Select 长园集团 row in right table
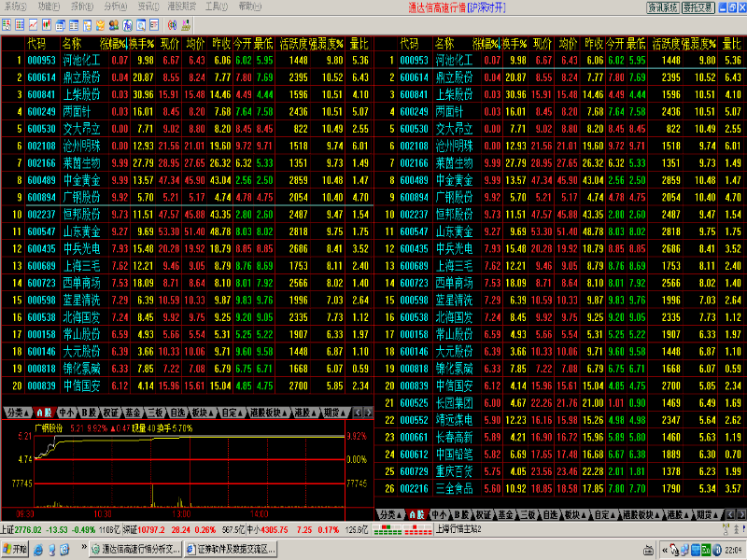747x560 pixels. 561,403
